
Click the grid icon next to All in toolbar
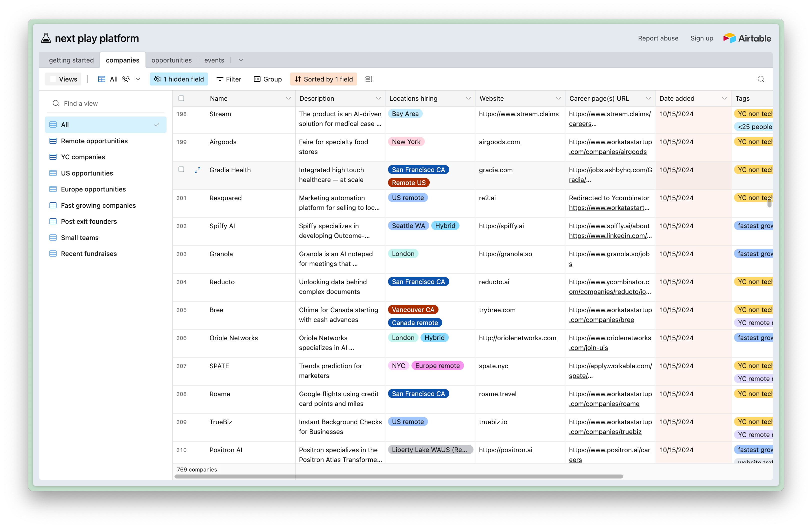[x=102, y=79]
